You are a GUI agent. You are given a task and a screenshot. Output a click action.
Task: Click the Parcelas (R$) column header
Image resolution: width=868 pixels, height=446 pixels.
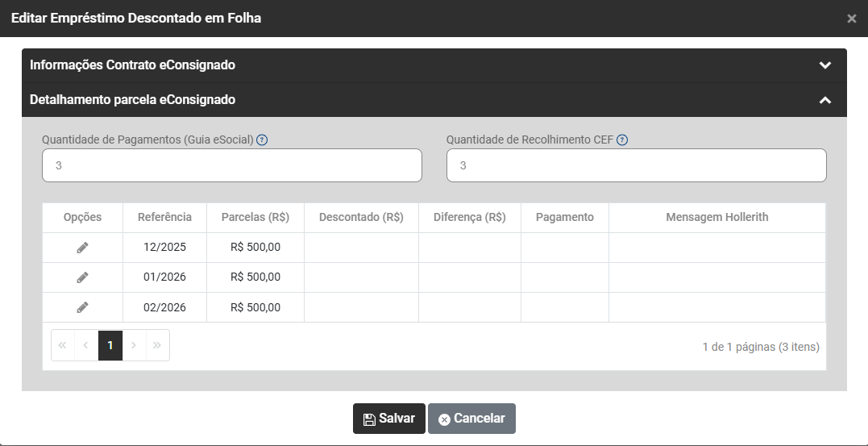tap(255, 217)
